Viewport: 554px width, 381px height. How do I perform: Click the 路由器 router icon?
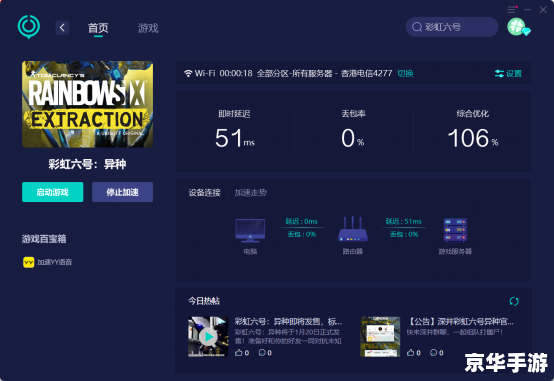point(353,229)
